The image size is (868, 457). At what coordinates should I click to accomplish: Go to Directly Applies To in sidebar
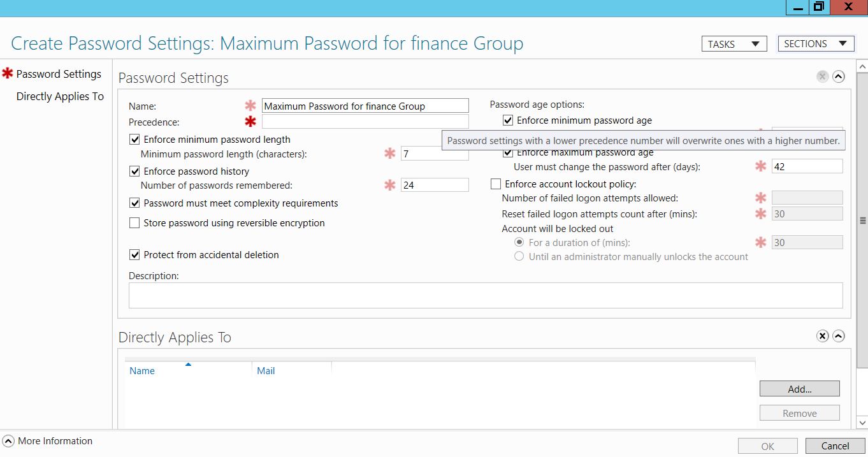[60, 96]
